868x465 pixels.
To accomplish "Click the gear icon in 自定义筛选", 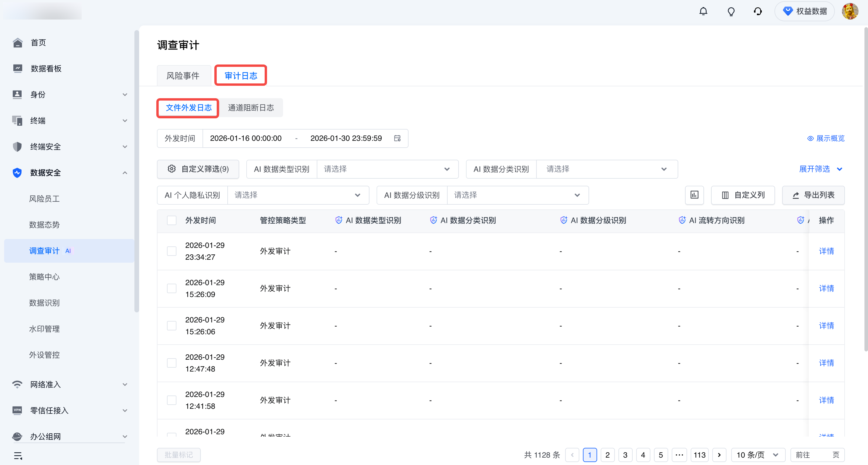I will coord(171,169).
